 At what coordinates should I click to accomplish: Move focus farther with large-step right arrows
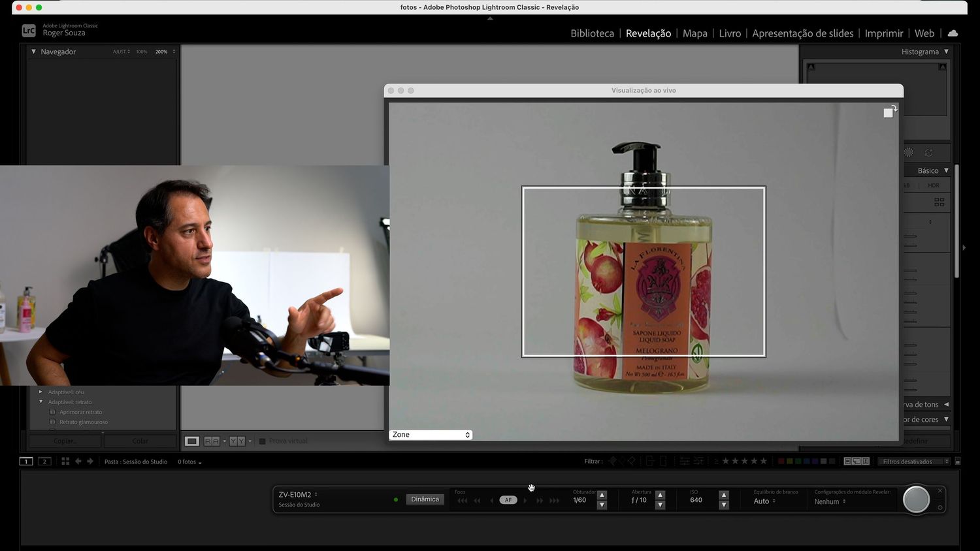[x=555, y=501]
